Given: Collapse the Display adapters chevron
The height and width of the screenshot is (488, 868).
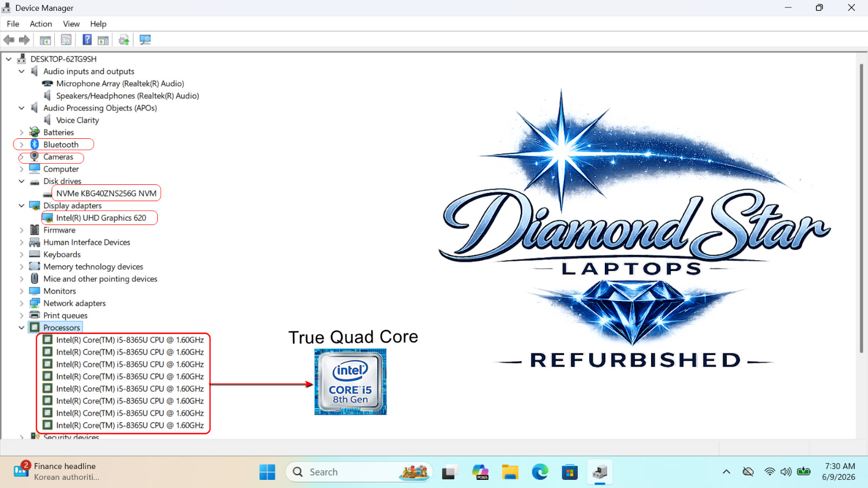Looking at the screenshot, I should point(22,206).
